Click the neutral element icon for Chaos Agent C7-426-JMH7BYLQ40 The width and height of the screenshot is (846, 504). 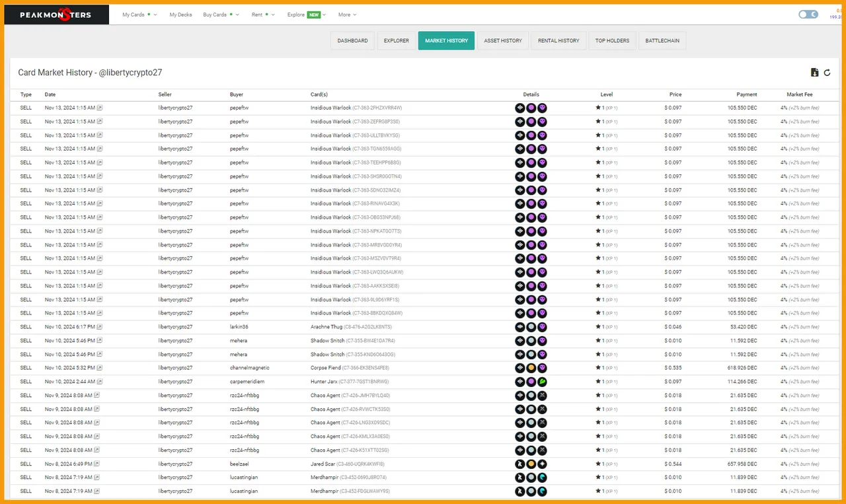542,396
